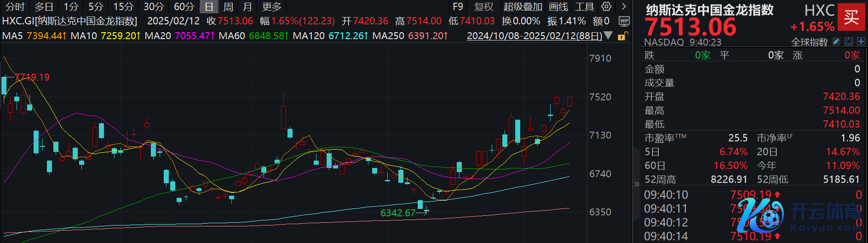Open the 工具 tools menu
Image resolution: width=868 pixels, height=243 pixels.
point(585,7)
